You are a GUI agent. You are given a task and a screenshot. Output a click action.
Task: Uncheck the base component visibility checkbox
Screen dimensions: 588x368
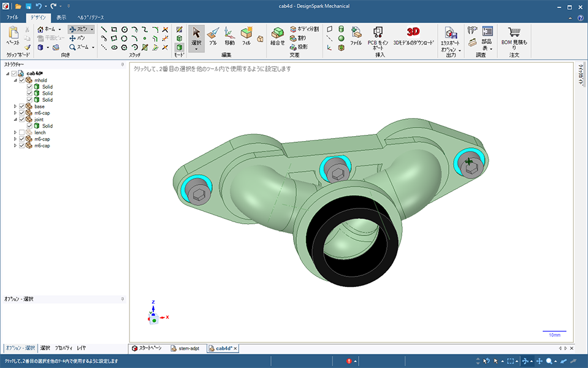pyautogui.click(x=22, y=107)
